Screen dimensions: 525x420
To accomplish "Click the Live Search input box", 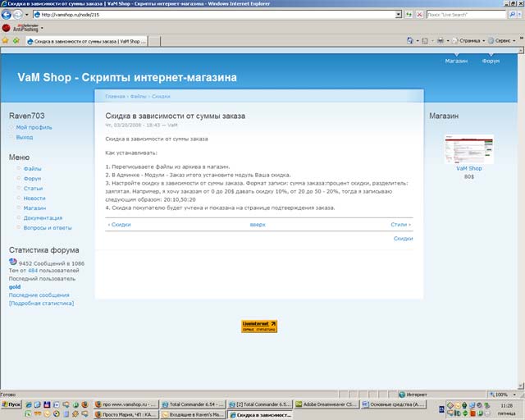I will pos(466,15).
